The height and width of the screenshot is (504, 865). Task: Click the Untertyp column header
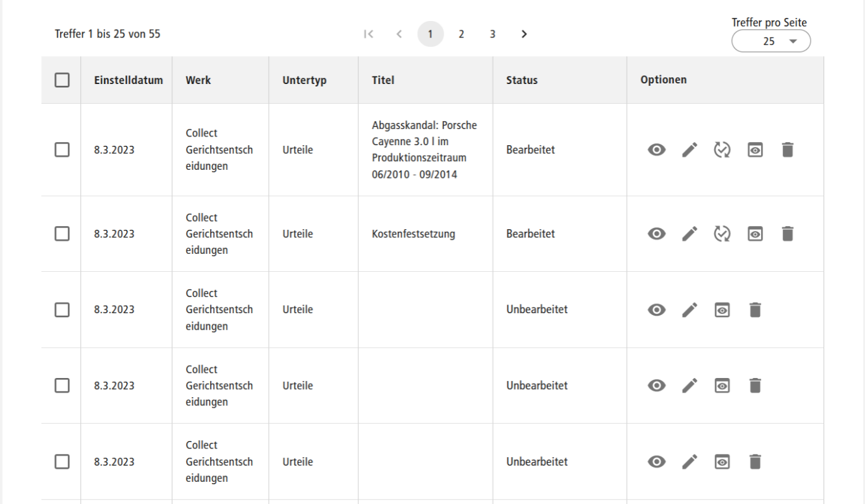click(x=304, y=80)
